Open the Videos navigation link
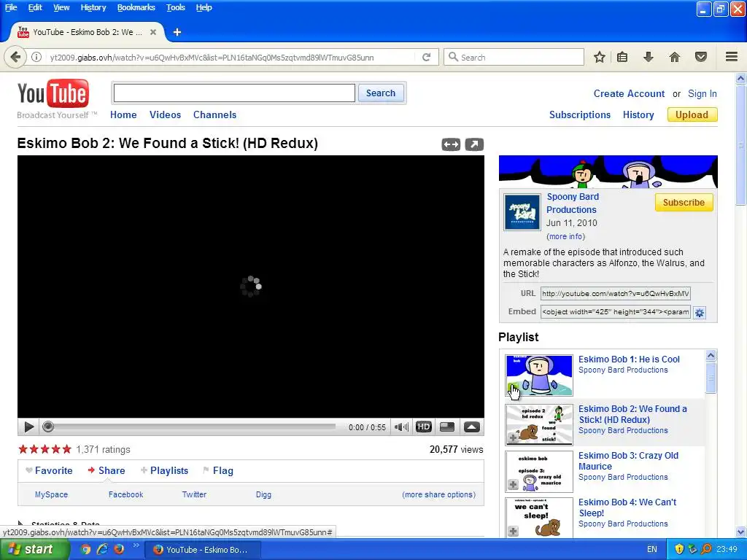 point(165,114)
